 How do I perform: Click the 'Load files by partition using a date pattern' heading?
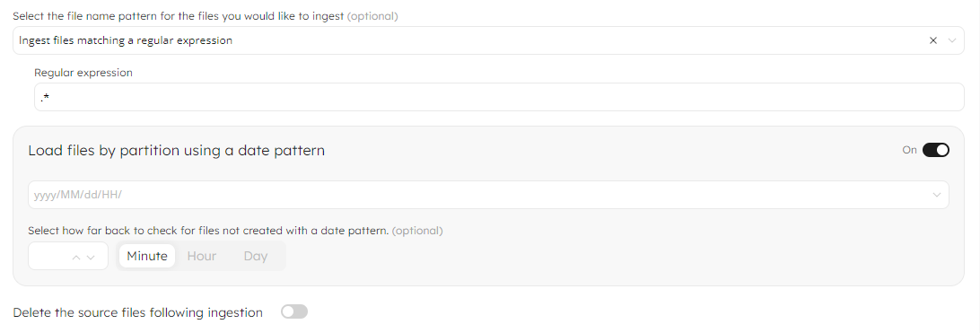coord(176,151)
